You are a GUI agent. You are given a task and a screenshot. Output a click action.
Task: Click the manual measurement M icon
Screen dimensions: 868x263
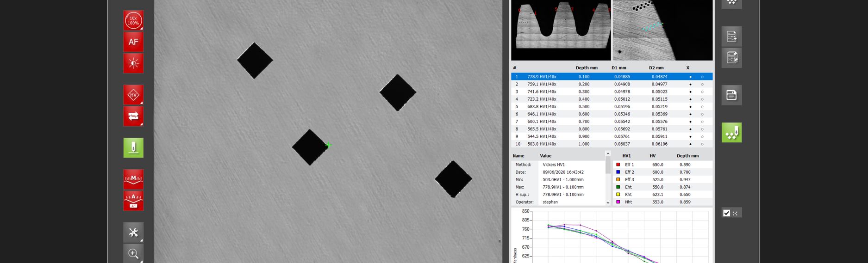(x=133, y=179)
